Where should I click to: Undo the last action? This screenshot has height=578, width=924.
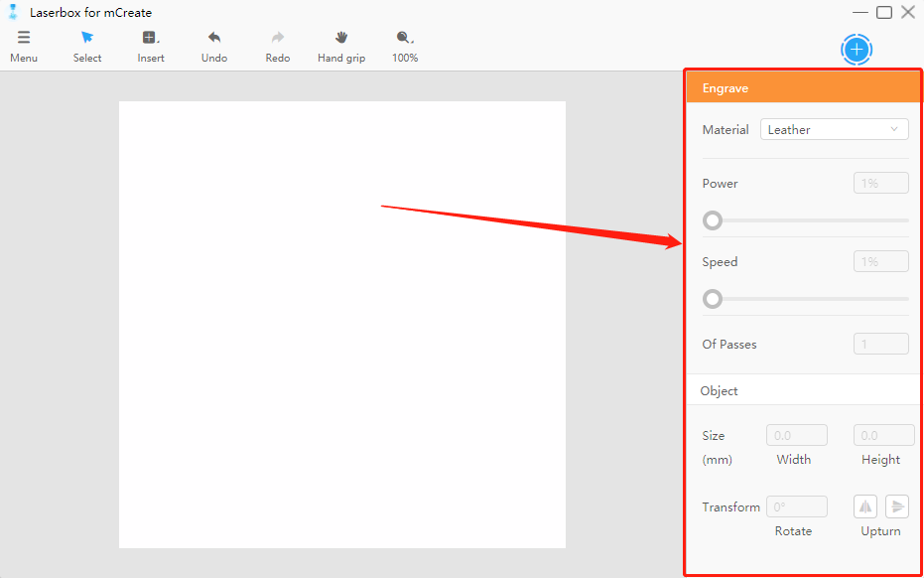tap(214, 38)
